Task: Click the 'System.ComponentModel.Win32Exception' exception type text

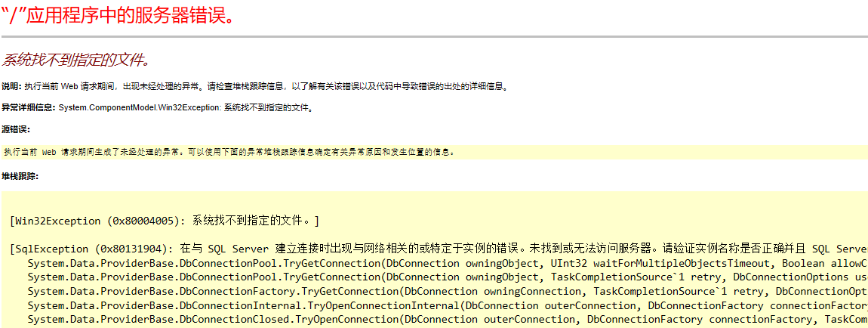Action: pos(140,107)
